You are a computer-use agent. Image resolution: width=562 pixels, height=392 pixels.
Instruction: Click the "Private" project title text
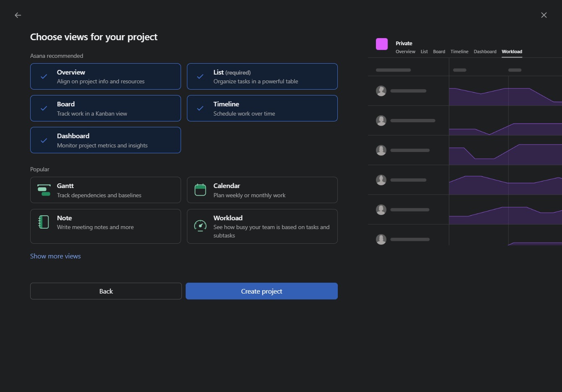[x=404, y=43]
